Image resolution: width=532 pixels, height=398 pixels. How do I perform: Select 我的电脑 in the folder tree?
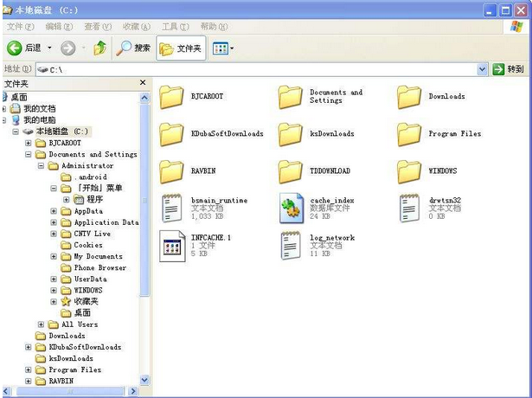coord(39,120)
